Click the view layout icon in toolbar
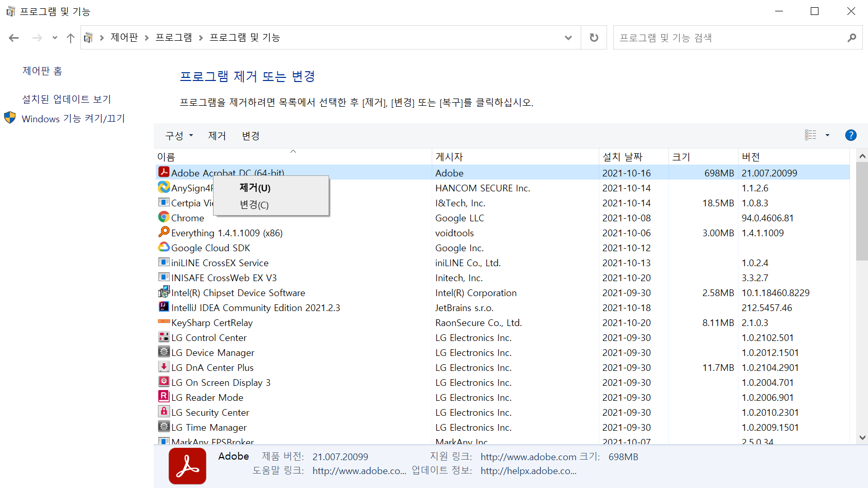The height and width of the screenshot is (488, 868). click(x=811, y=135)
